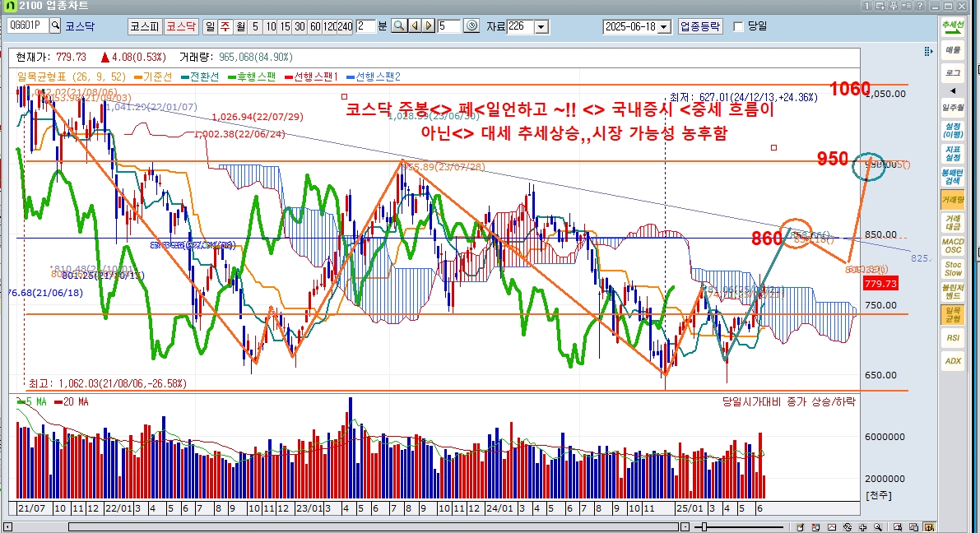Click the horizontal chart scrollbar track
Screen dimensions: 980x533
(374, 527)
